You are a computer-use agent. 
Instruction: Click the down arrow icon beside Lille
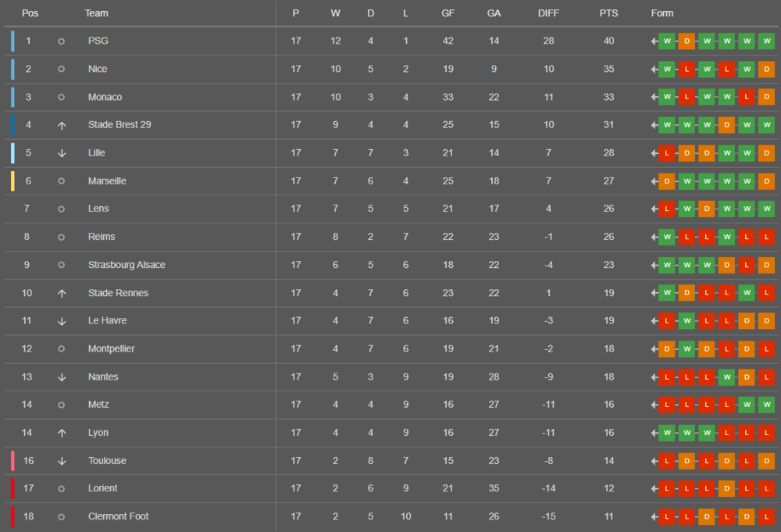(x=61, y=153)
